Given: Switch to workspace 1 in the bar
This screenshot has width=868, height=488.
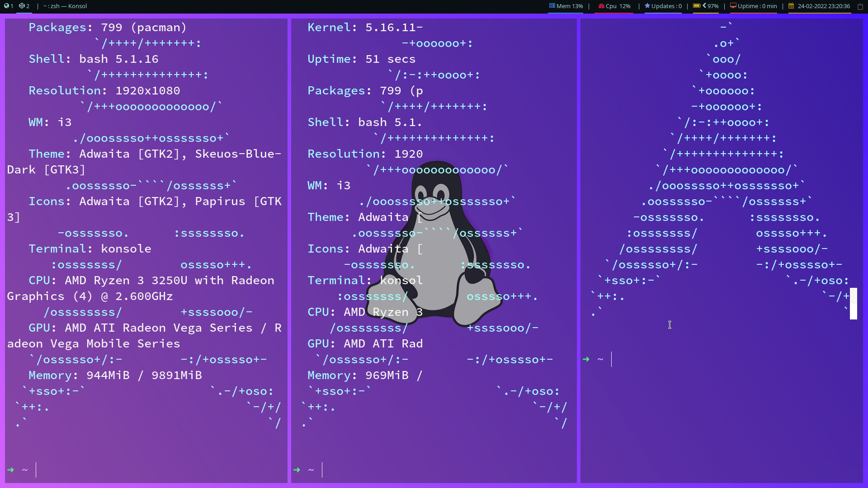Looking at the screenshot, I should [9, 6].
